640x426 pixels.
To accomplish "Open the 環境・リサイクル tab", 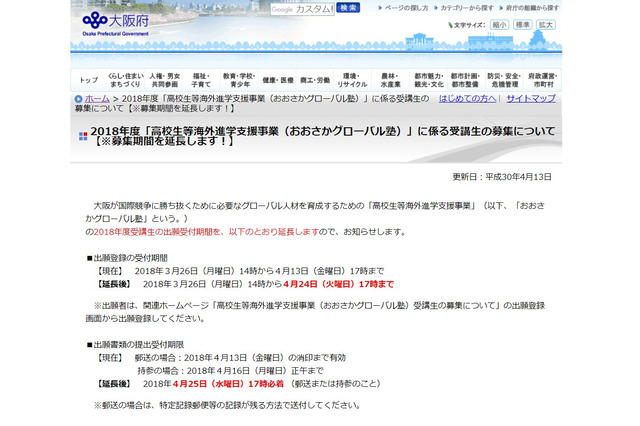I will [352, 80].
